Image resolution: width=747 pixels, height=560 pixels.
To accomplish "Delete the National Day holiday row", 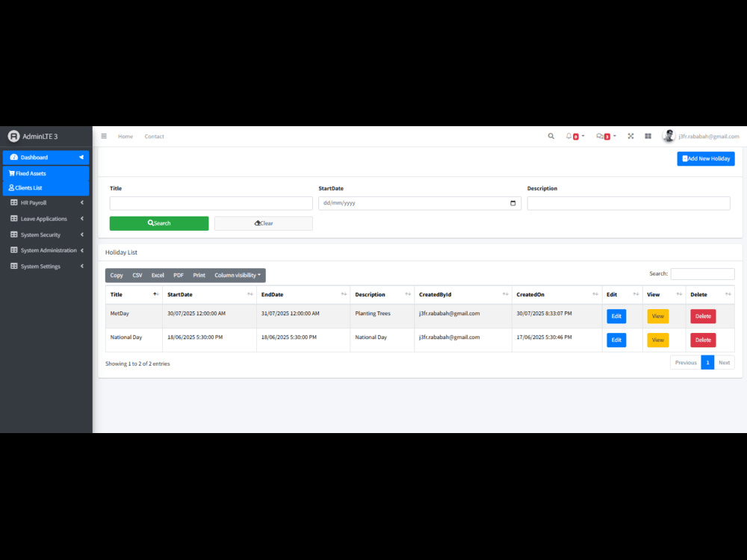I will [703, 340].
